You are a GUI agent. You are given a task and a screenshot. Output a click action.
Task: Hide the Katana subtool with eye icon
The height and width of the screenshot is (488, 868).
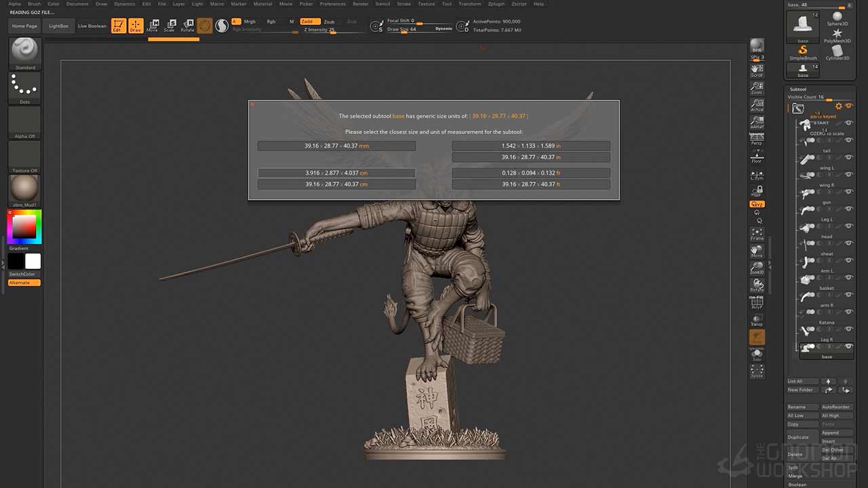848,329
